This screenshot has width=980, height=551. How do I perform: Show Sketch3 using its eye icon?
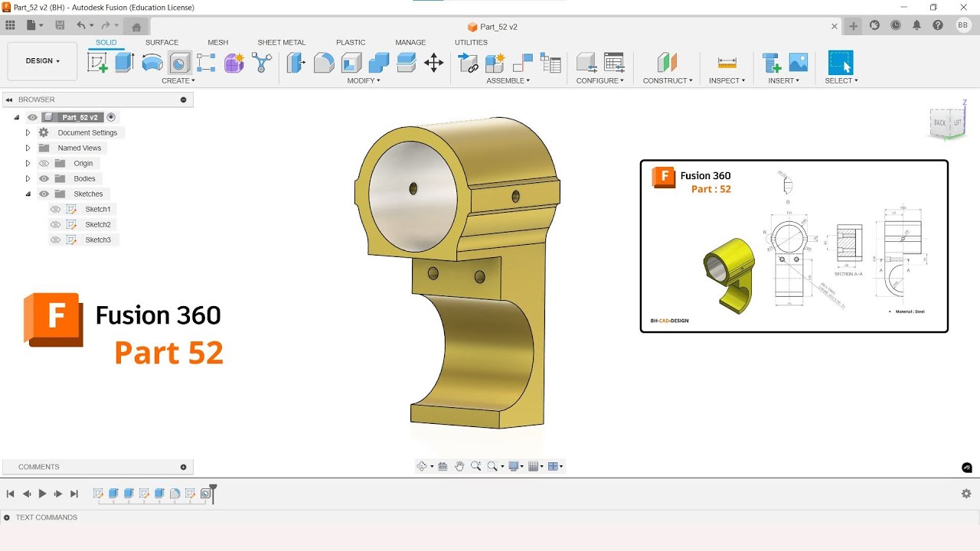[x=55, y=240]
